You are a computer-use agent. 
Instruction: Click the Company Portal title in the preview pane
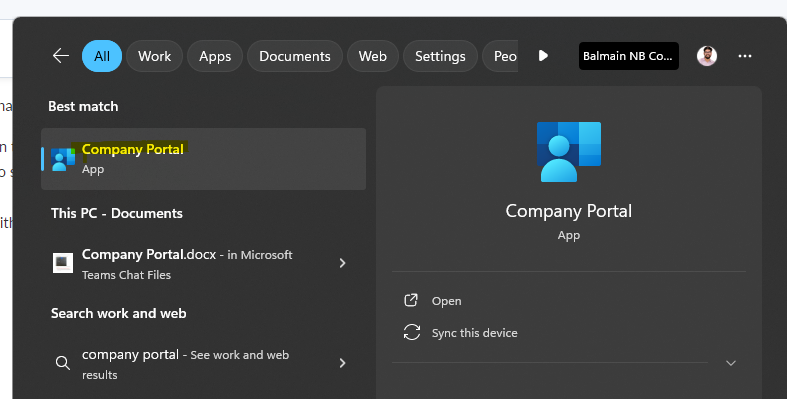point(569,211)
